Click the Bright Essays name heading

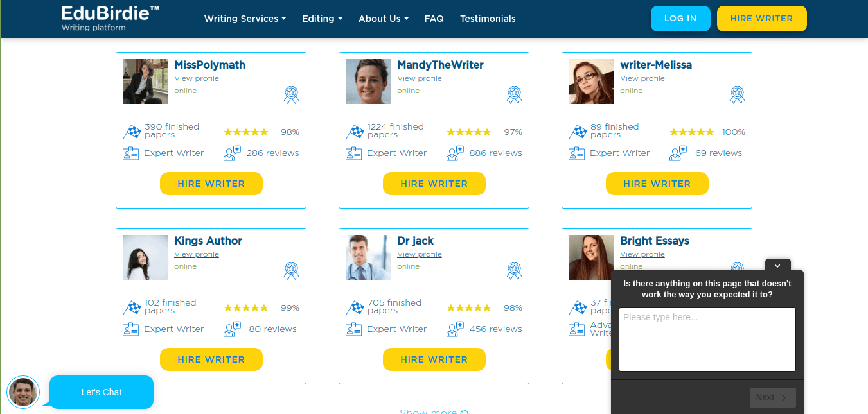tap(655, 241)
